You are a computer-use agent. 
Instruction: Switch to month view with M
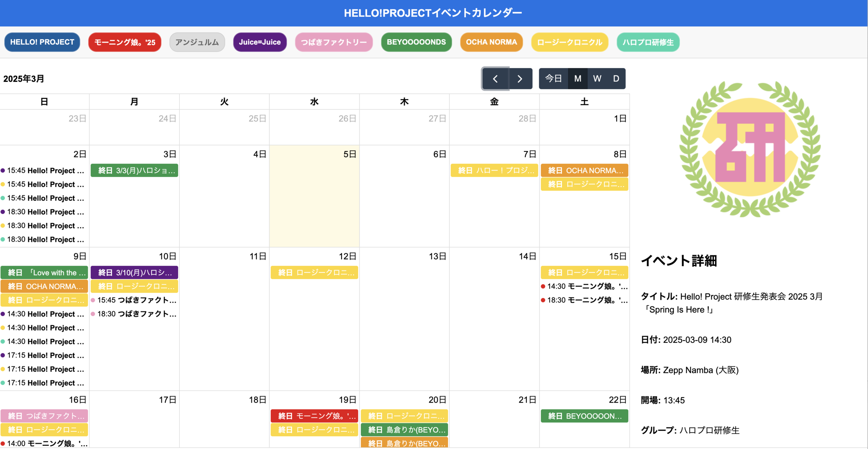click(x=577, y=79)
